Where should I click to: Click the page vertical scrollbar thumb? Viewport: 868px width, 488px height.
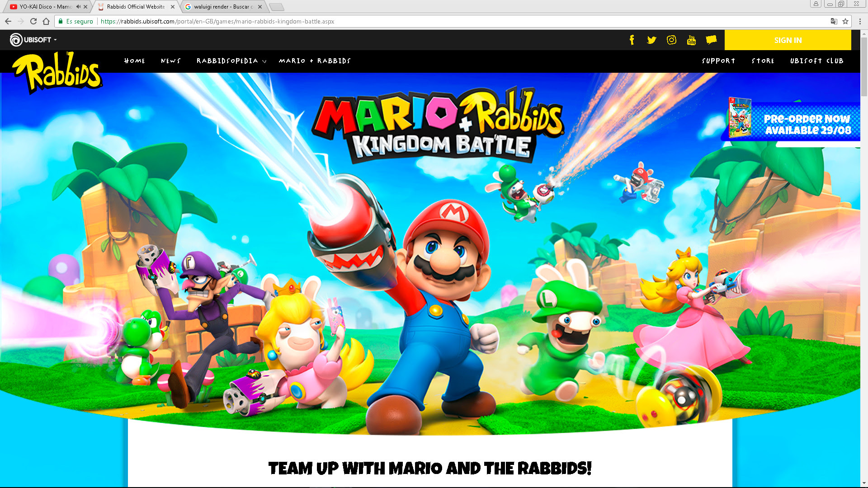[x=864, y=68]
